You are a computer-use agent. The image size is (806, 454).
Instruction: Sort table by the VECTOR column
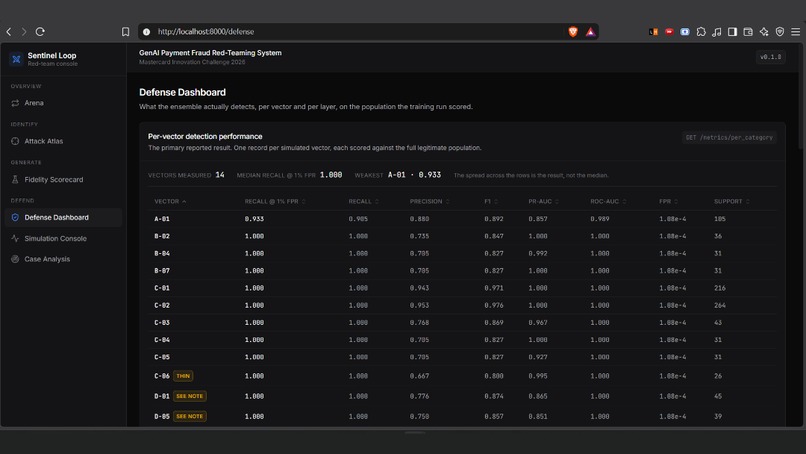click(x=170, y=202)
